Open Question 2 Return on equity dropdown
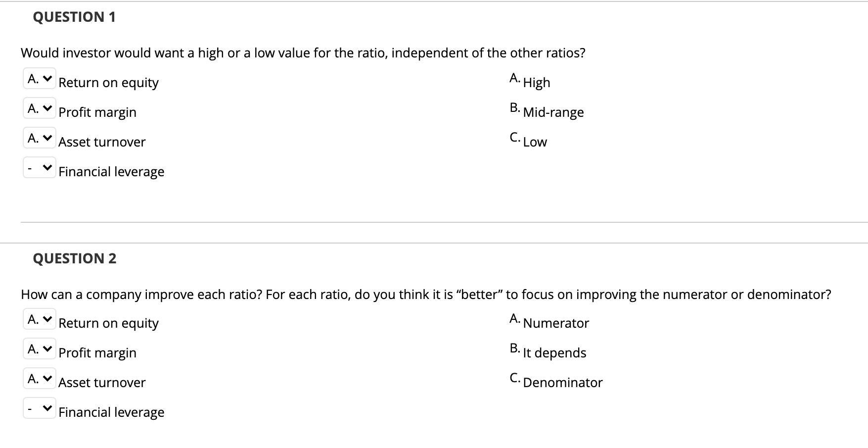868x448 pixels. pos(40,320)
